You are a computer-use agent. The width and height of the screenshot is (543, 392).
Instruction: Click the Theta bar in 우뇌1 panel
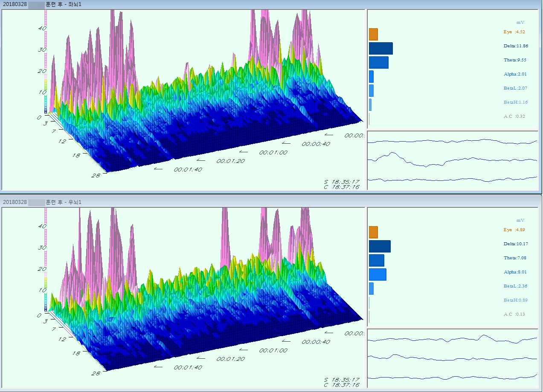pyautogui.click(x=376, y=260)
